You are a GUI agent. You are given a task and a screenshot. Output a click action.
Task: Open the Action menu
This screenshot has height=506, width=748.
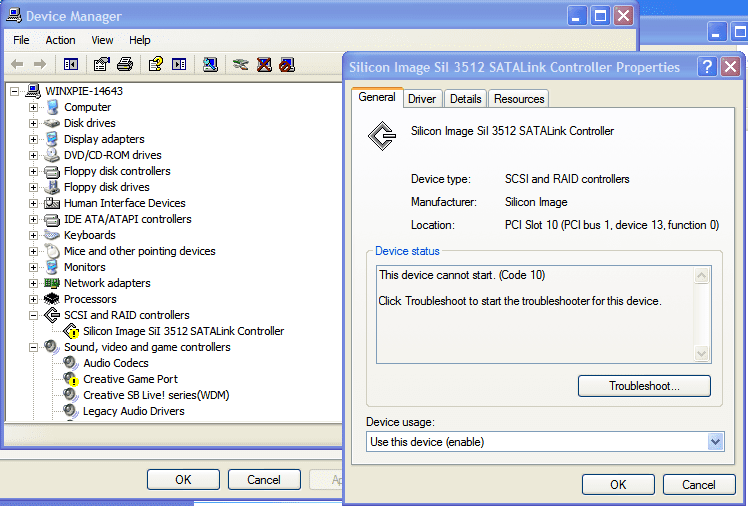[60, 40]
